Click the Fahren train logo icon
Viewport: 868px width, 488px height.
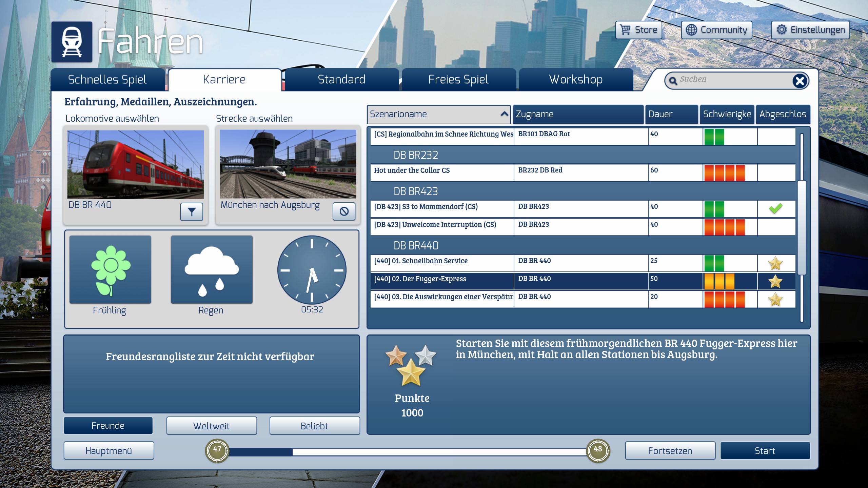coord(72,42)
